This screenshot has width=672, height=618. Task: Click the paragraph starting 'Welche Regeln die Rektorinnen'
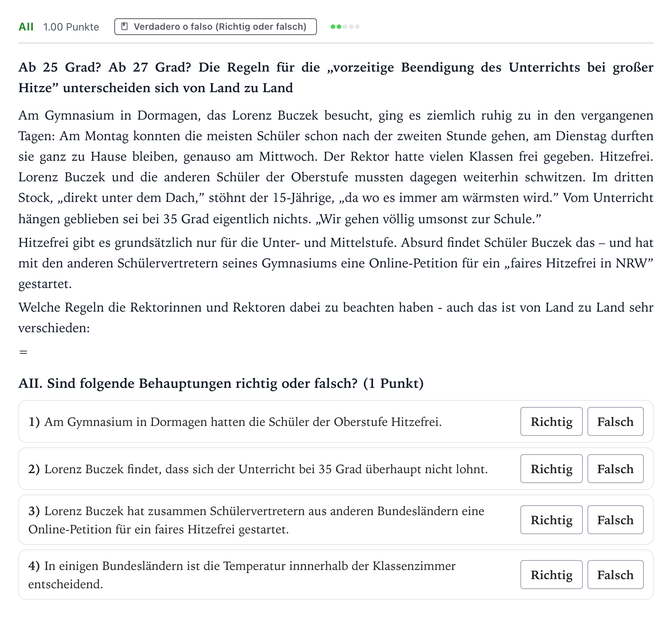[x=336, y=317]
